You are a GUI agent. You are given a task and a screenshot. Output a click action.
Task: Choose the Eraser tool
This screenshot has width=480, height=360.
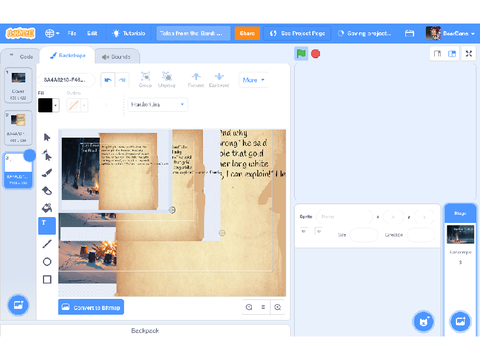point(47,191)
